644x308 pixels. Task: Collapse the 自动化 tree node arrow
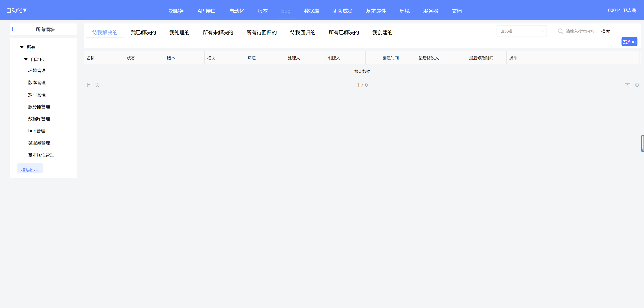26,59
